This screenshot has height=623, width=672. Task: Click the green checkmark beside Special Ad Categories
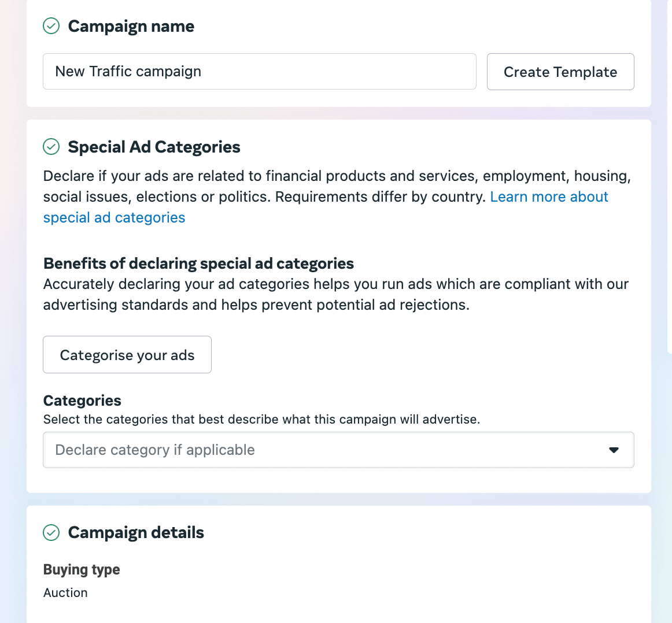(x=51, y=147)
